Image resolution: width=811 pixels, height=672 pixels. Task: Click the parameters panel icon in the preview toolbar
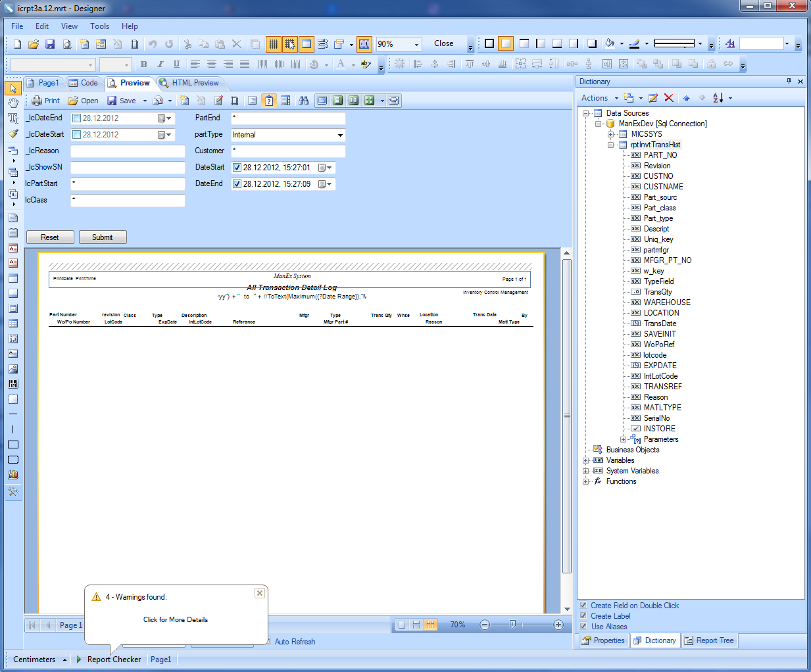tap(269, 101)
